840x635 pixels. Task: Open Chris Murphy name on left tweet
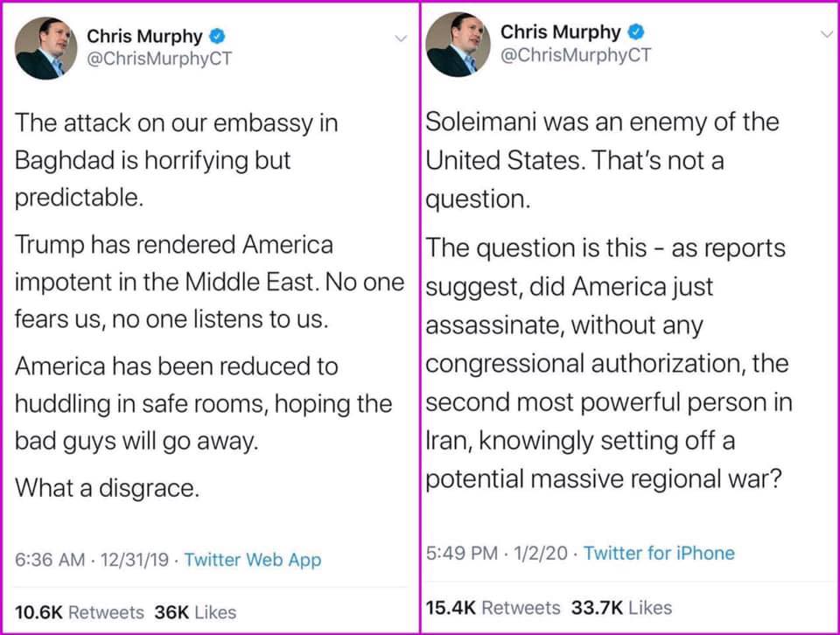coord(144,37)
